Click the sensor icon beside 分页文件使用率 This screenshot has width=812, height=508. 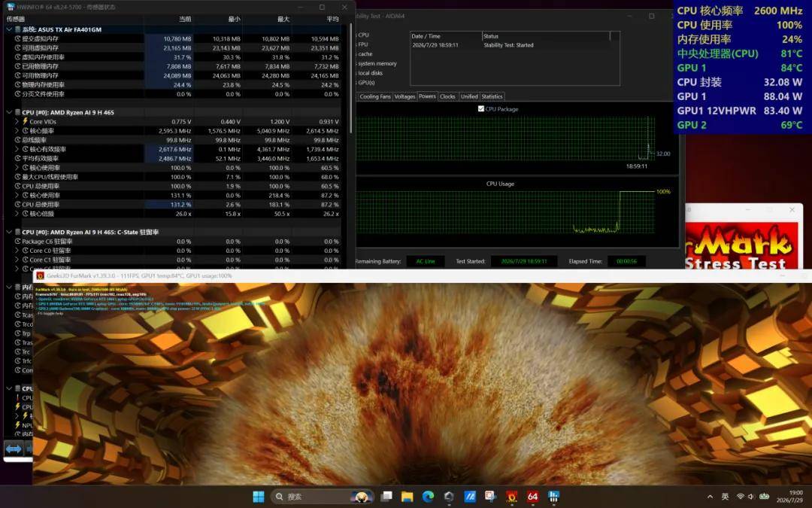click(x=17, y=94)
